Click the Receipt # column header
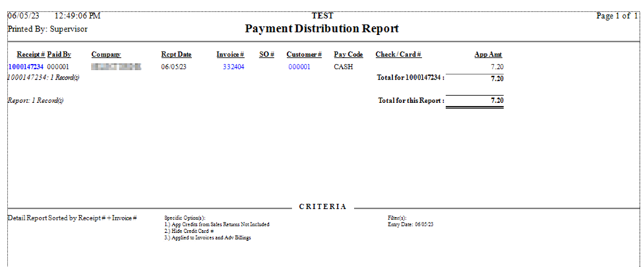The width and height of the screenshot is (644, 267). [31, 55]
